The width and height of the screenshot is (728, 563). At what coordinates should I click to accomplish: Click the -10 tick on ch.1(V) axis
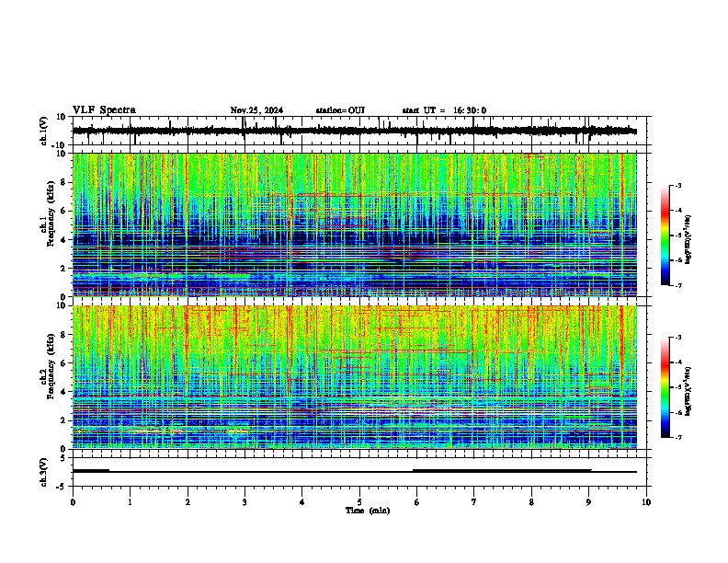point(60,145)
